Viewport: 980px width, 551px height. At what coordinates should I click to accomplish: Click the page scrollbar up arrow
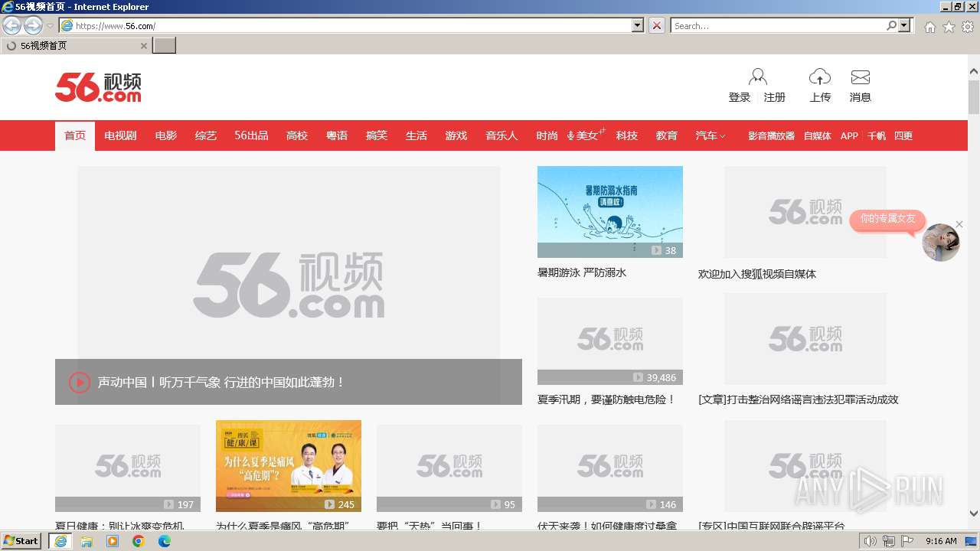[x=974, y=71]
